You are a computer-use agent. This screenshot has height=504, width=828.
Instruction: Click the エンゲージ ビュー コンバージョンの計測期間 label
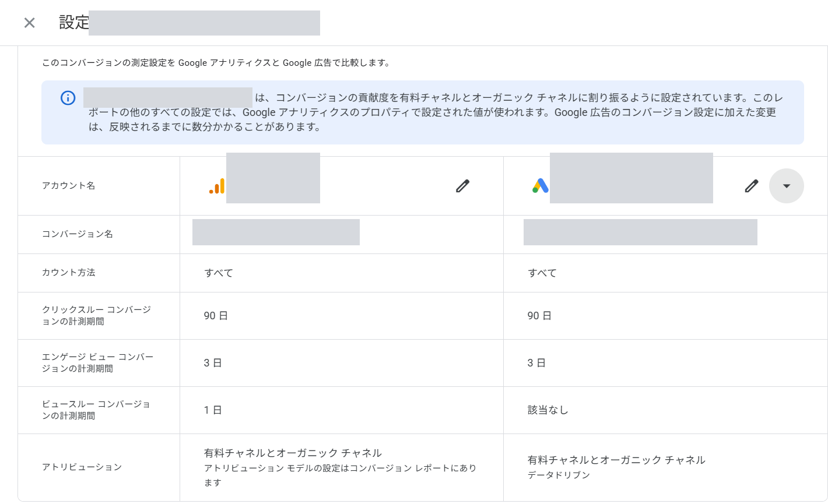pos(97,362)
